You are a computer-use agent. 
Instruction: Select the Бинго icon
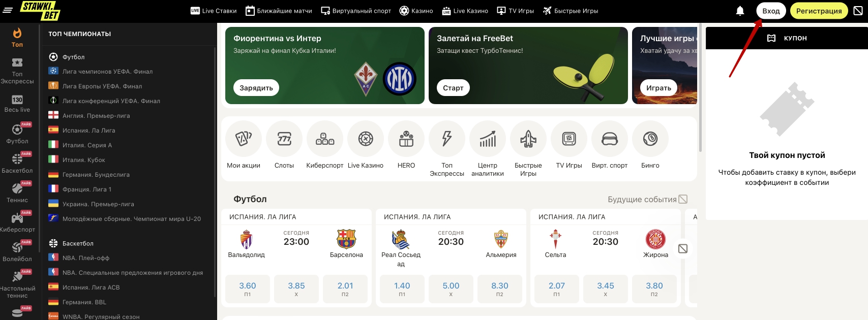pyautogui.click(x=650, y=139)
